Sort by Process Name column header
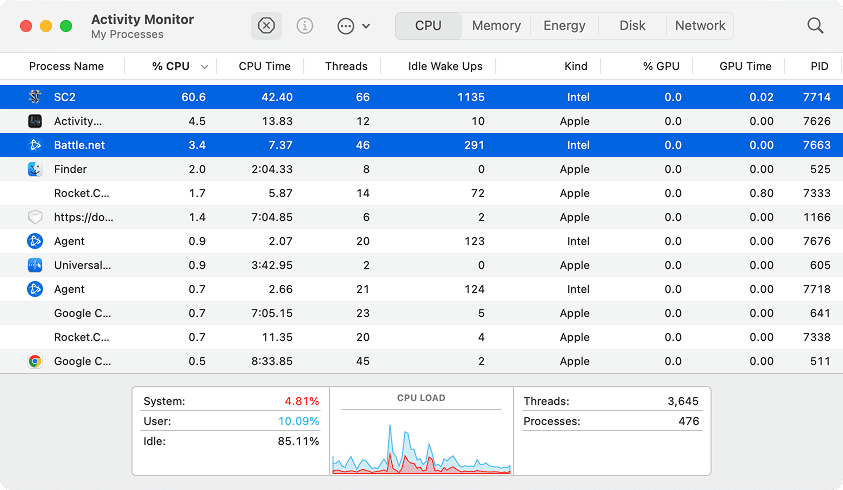The height and width of the screenshot is (490, 843). pyautogui.click(x=66, y=66)
